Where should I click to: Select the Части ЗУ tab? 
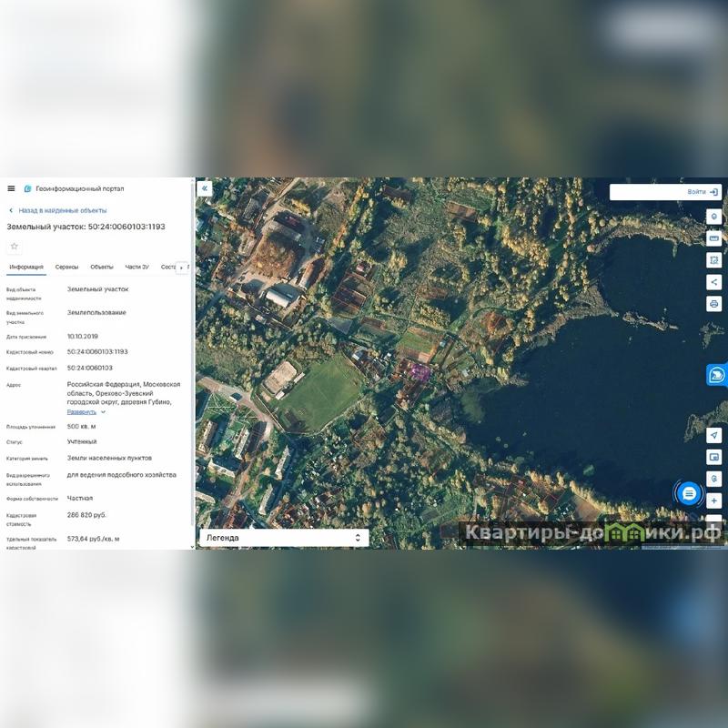(136, 268)
